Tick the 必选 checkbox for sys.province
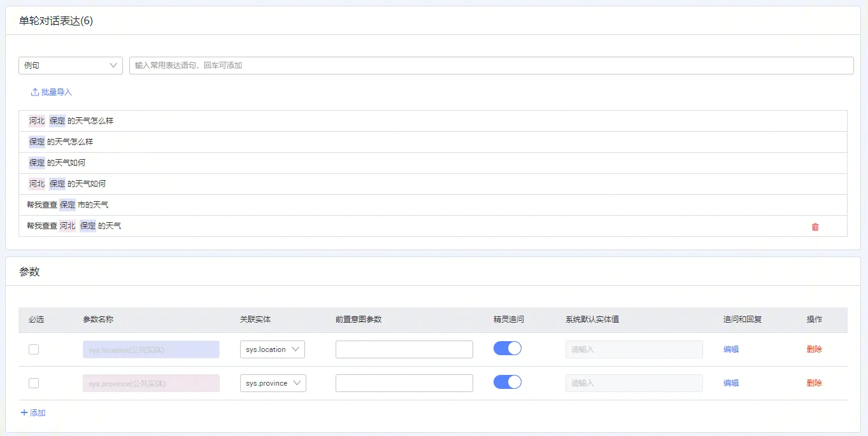Image resolution: width=868 pixels, height=436 pixels. click(34, 383)
